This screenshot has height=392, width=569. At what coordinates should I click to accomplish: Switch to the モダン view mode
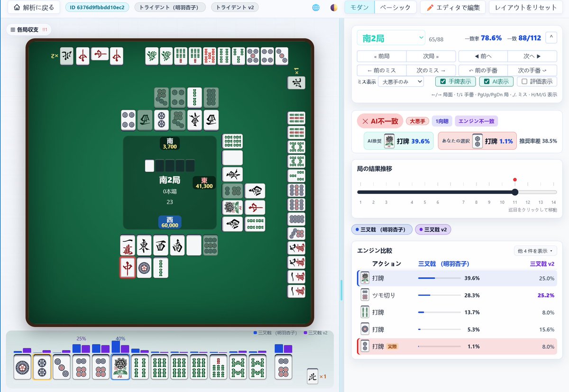(359, 8)
